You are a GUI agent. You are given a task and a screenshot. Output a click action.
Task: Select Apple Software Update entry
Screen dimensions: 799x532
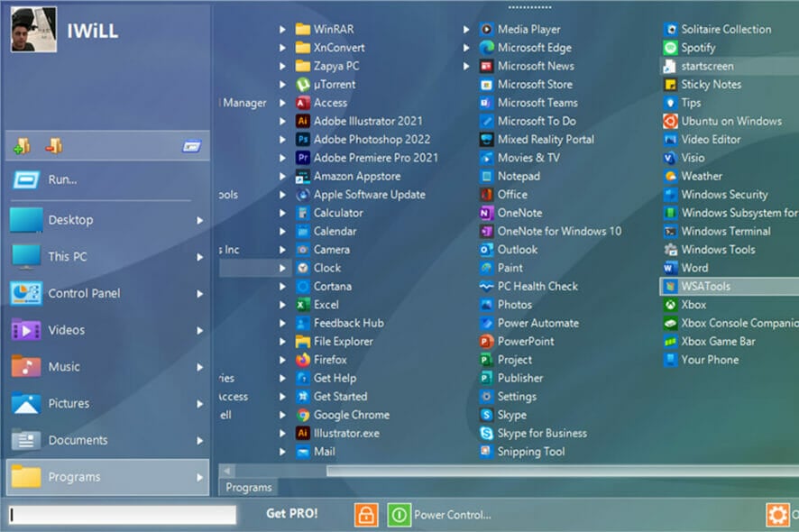click(360, 194)
